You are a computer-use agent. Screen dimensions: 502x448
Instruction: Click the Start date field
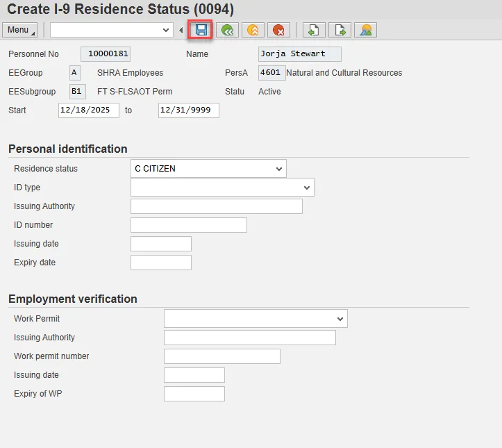(x=89, y=110)
